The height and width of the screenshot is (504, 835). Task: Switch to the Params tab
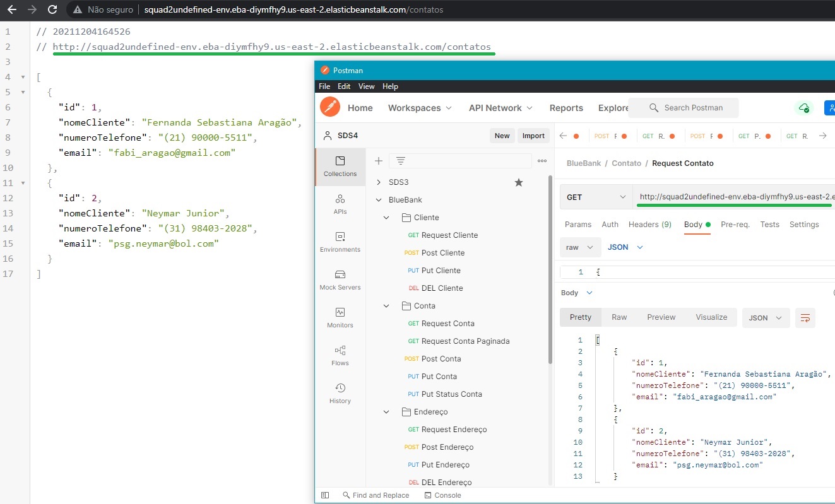click(x=578, y=225)
